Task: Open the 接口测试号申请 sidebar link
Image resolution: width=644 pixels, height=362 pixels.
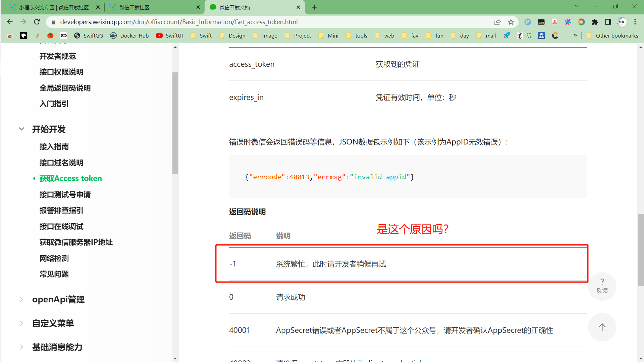Action: coord(65,195)
